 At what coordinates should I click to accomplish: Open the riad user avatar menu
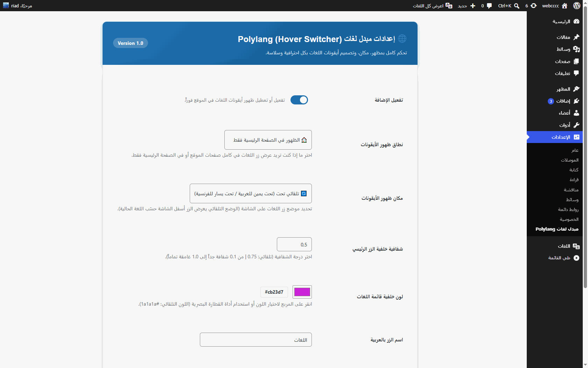click(17, 6)
